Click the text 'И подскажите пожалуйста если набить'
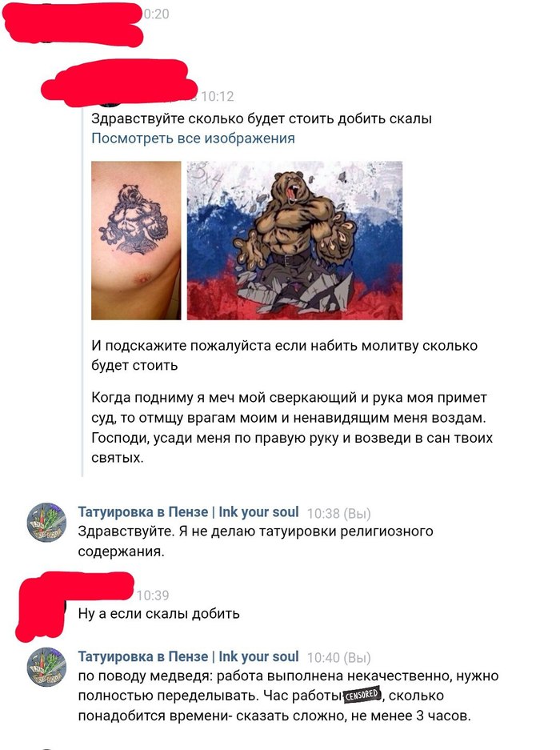Image resolution: width=560 pixels, height=750 pixels. coord(285,355)
